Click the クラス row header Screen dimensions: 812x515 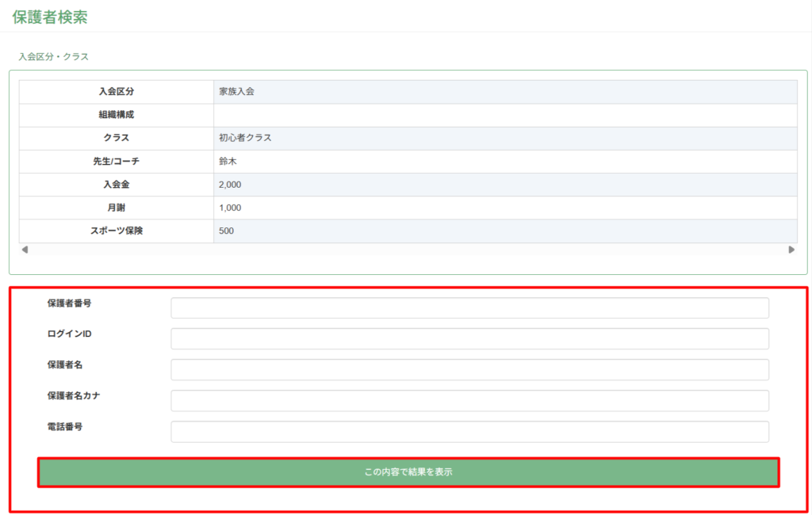coord(117,138)
